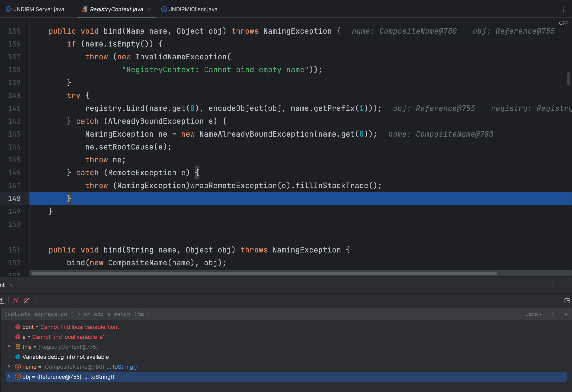Click the info icon for Variables debug info
This screenshot has height=392, width=572.
pyautogui.click(x=18, y=356)
